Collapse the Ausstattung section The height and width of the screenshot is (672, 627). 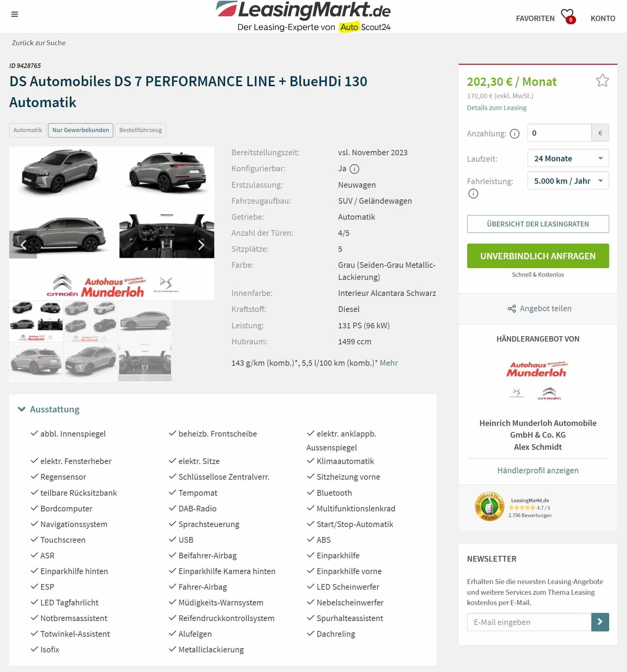[x=49, y=409]
